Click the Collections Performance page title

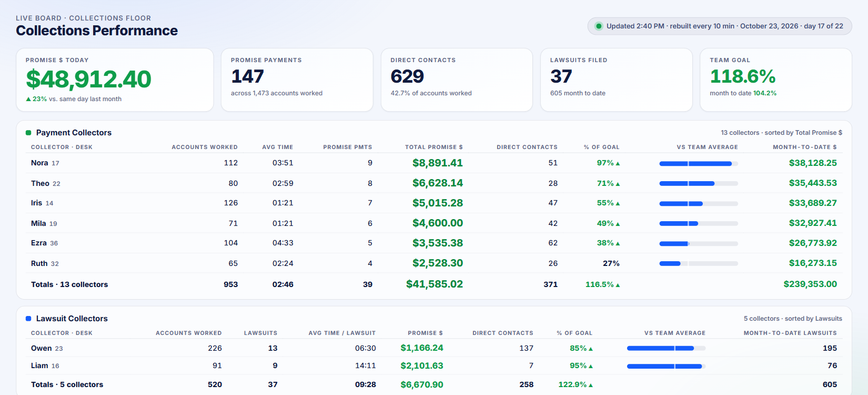97,31
